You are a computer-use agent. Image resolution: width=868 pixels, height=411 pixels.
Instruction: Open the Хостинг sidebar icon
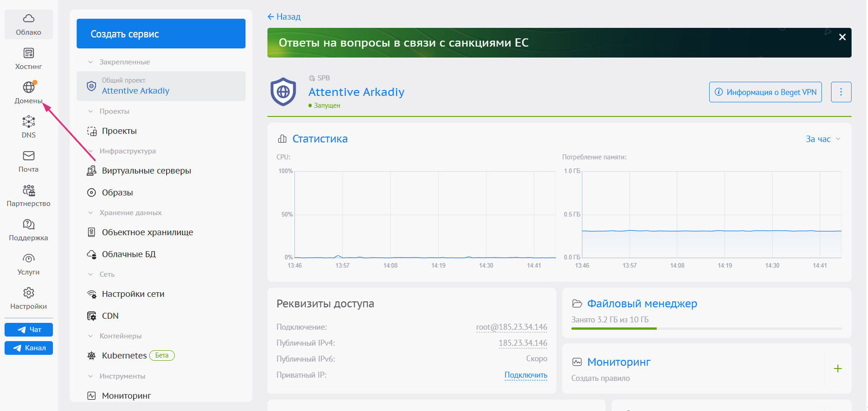coord(29,53)
